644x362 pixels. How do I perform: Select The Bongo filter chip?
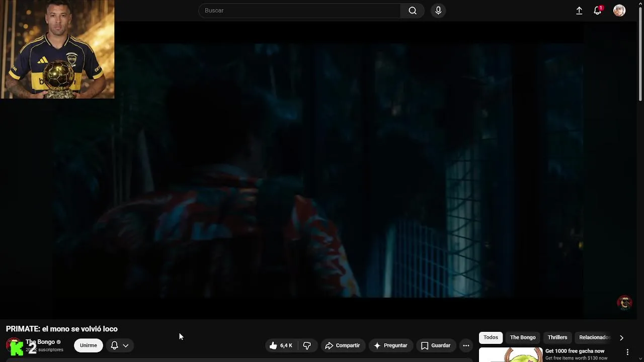[523, 337]
